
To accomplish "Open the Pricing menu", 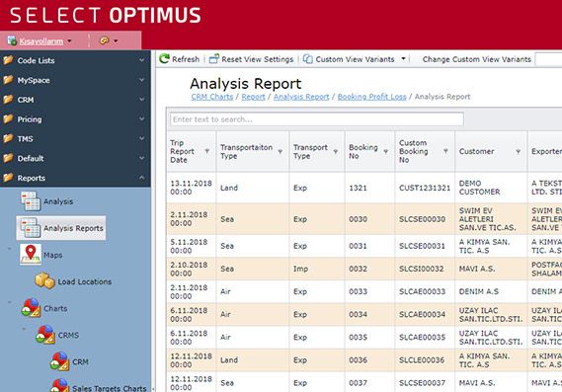I will 75,118.
